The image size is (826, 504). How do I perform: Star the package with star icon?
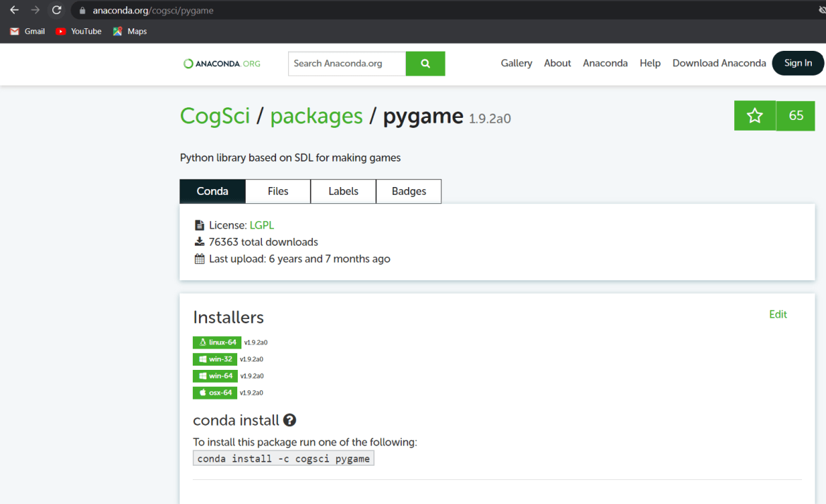click(755, 116)
